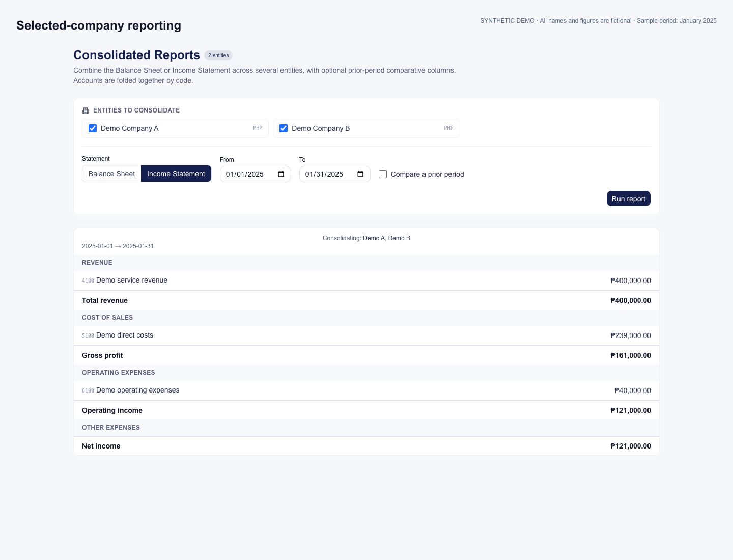The image size is (733, 560).
Task: Uncheck Demo Company B entity
Action: tap(284, 128)
